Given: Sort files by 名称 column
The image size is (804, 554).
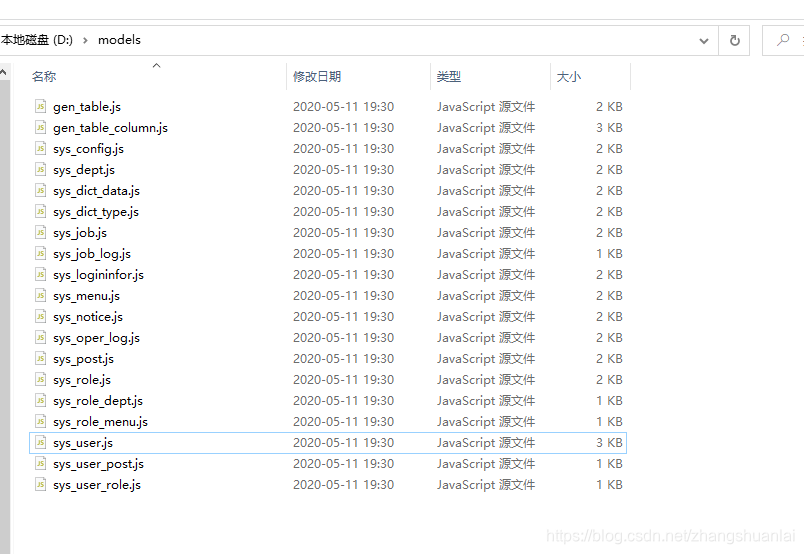Looking at the screenshot, I should [44, 76].
